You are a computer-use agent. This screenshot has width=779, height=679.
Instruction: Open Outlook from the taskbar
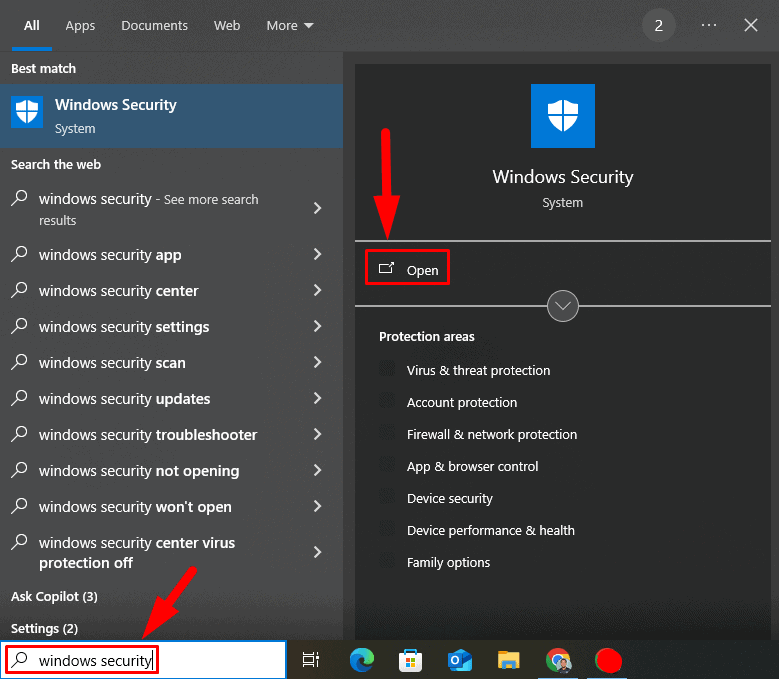click(460, 660)
